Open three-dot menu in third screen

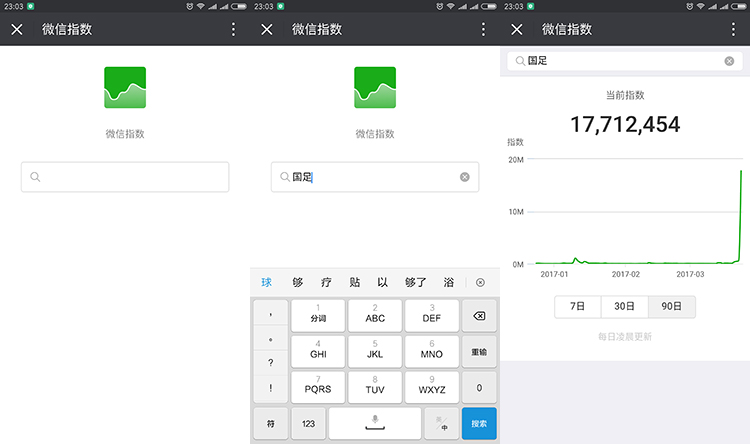click(733, 30)
